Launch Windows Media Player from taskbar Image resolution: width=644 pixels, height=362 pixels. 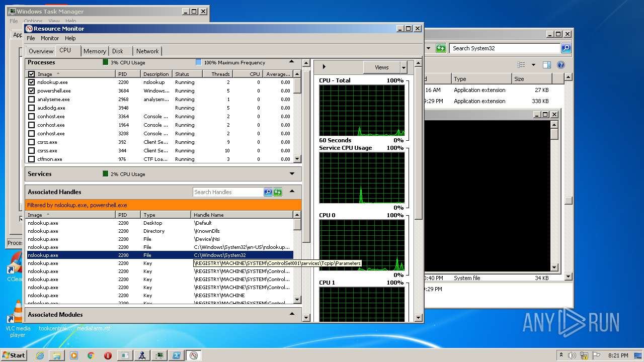pyautogui.click(x=74, y=355)
